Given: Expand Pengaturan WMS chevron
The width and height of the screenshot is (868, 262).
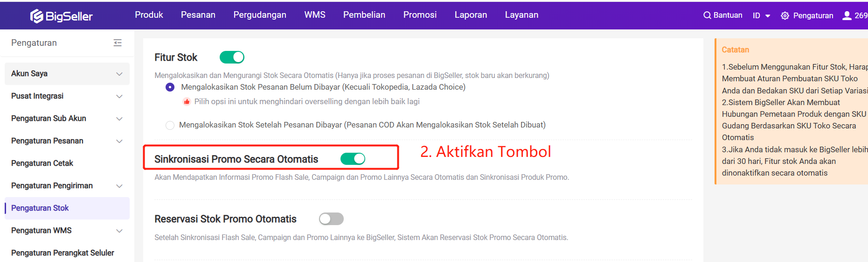Looking at the screenshot, I should (x=119, y=231).
